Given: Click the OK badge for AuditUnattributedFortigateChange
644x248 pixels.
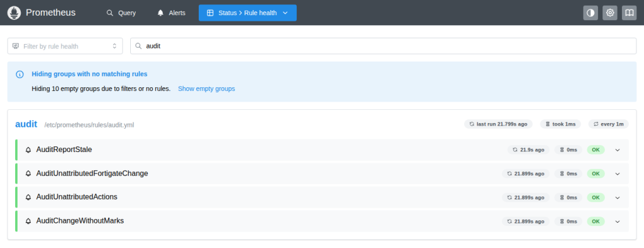Looking at the screenshot, I should point(596,173).
